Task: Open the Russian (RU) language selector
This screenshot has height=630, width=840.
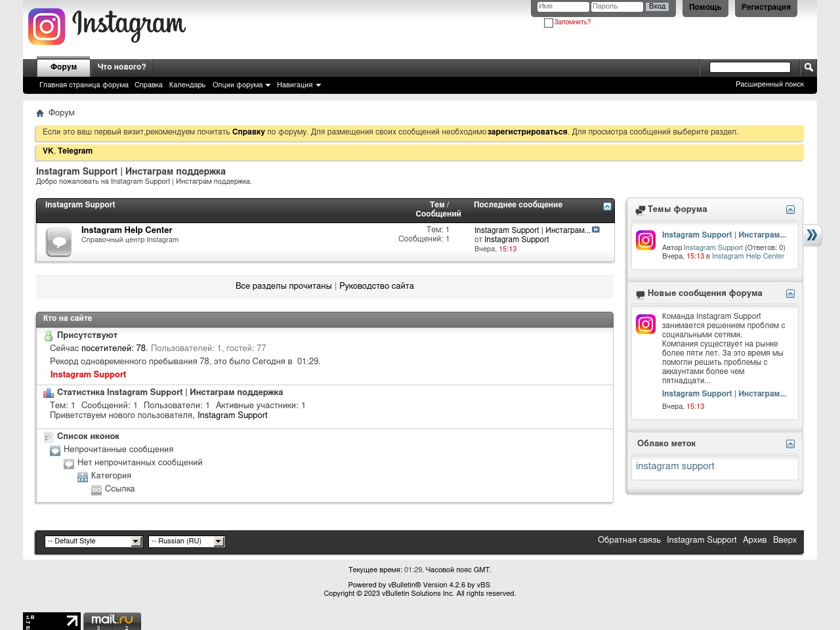Action: [187, 541]
